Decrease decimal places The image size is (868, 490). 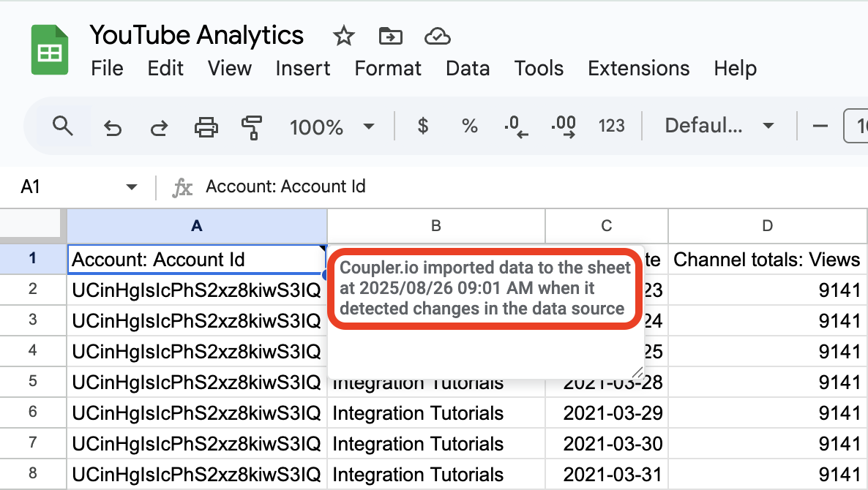(516, 127)
